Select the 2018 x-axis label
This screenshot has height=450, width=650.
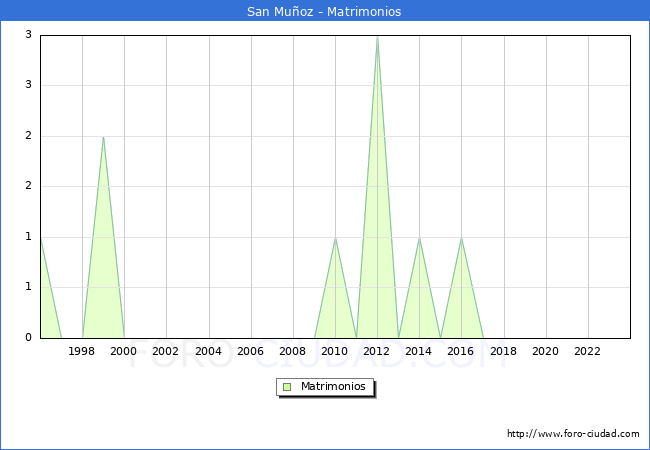tap(503, 351)
